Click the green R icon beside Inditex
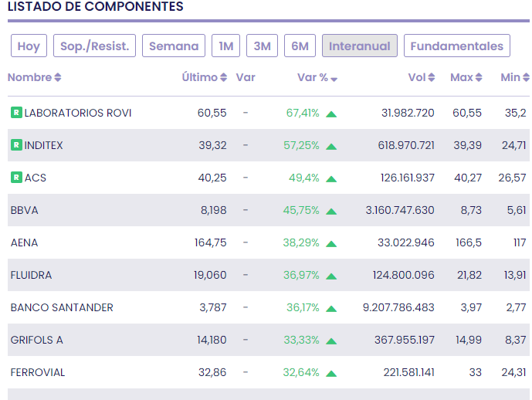Image resolution: width=532 pixels, height=400 pixels. (x=16, y=145)
